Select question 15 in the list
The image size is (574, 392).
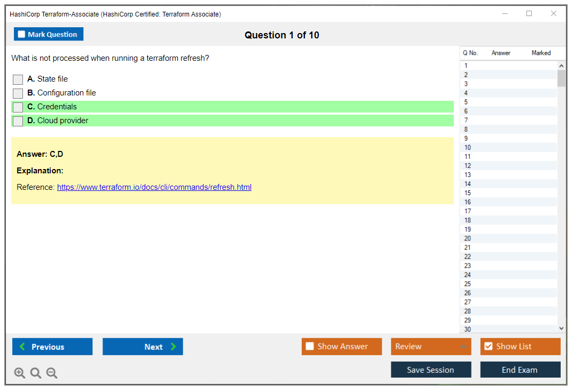pyautogui.click(x=468, y=193)
